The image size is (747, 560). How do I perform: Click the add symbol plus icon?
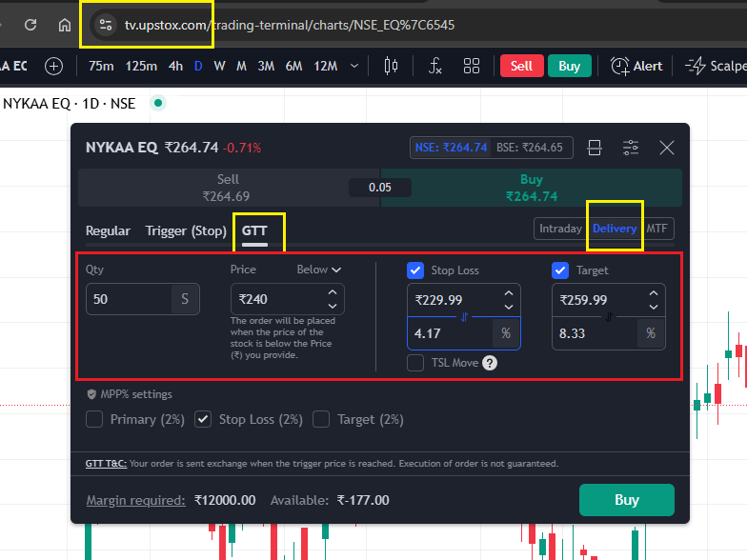coord(53,66)
